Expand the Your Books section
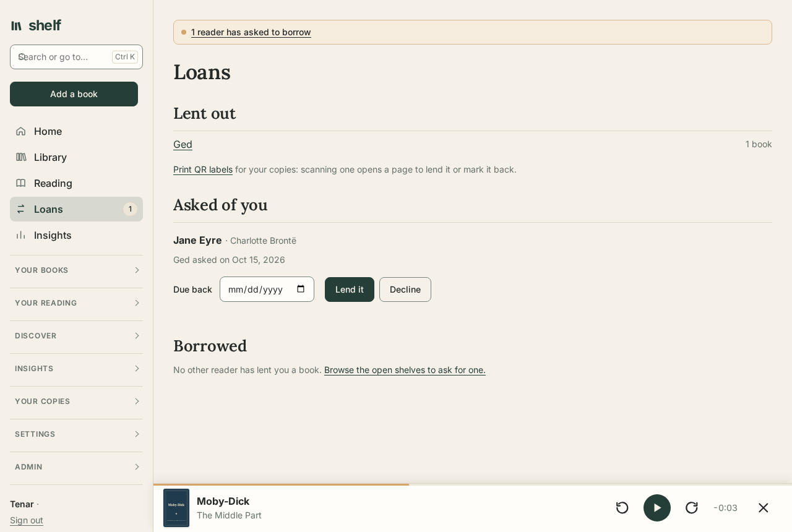The image size is (792, 532). pyautogui.click(x=76, y=270)
